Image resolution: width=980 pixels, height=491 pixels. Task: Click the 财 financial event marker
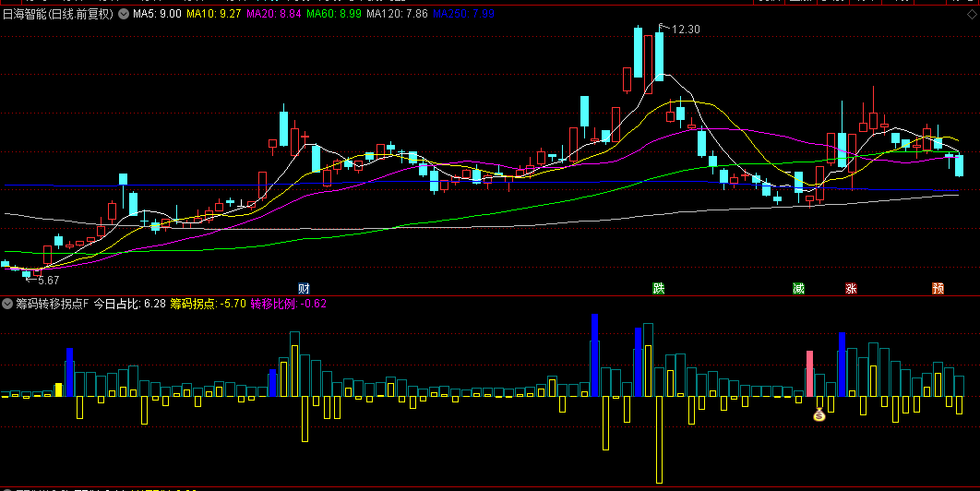(x=304, y=288)
